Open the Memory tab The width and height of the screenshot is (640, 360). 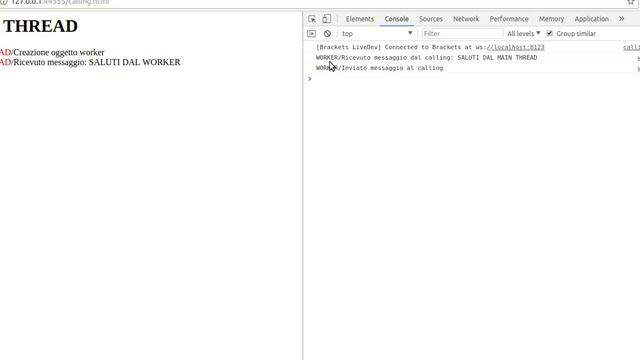[x=551, y=19]
